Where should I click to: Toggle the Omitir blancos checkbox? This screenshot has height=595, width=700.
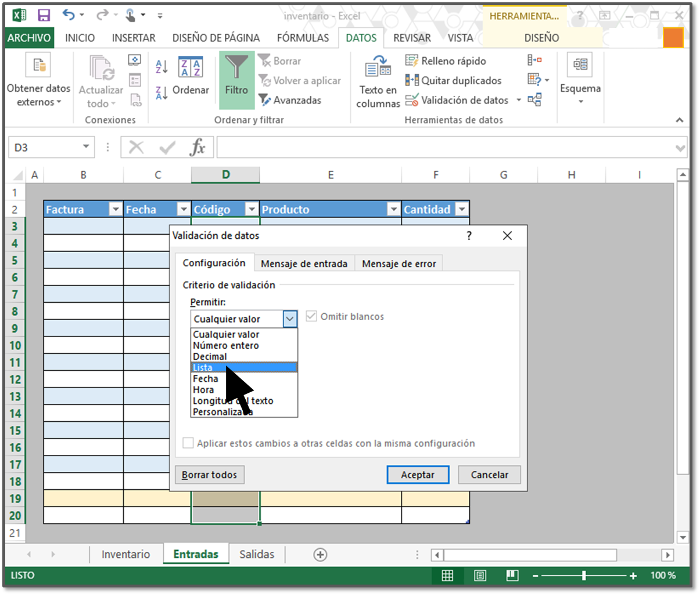click(x=311, y=317)
